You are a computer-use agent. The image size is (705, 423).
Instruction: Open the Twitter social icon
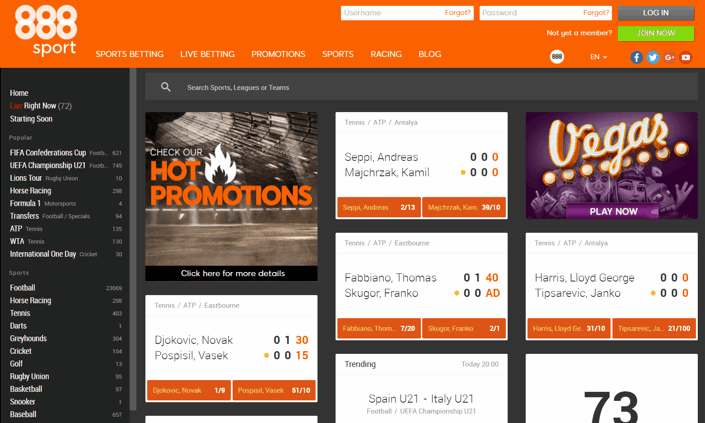click(652, 57)
